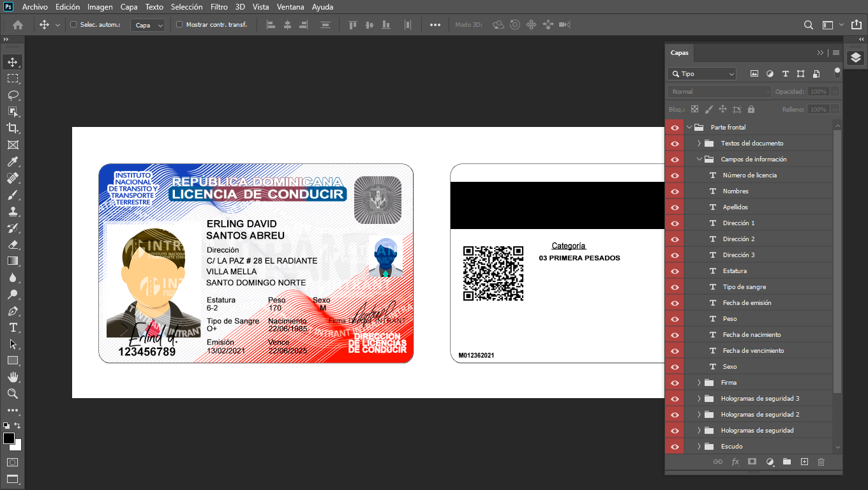
Task: Click the share export icon
Action: click(856, 25)
